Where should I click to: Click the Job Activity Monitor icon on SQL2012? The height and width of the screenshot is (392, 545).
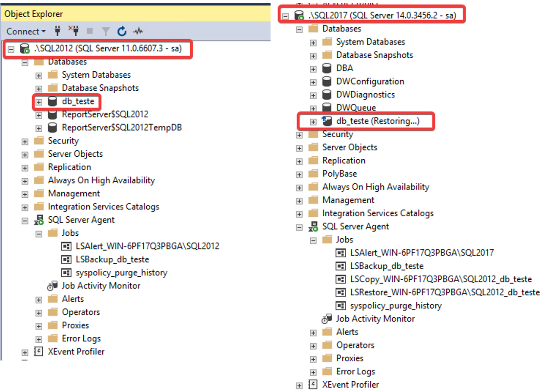coord(52,286)
